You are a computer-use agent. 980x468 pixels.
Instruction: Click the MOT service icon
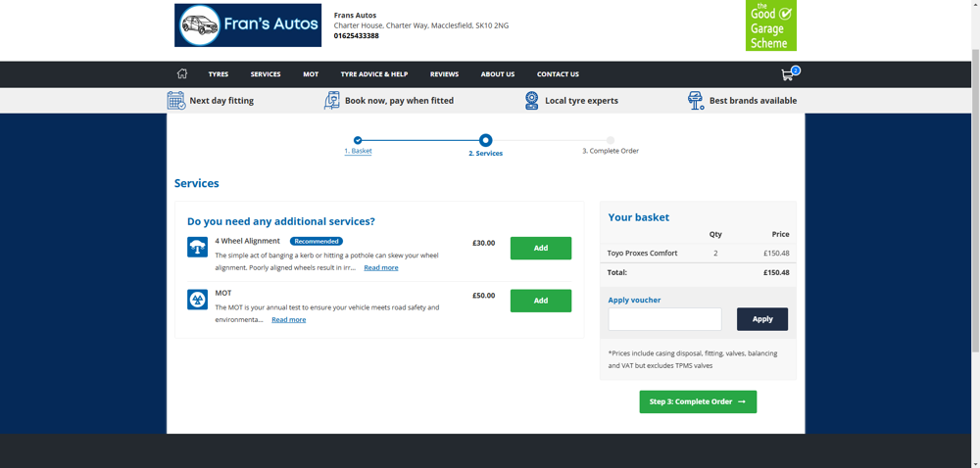[198, 300]
